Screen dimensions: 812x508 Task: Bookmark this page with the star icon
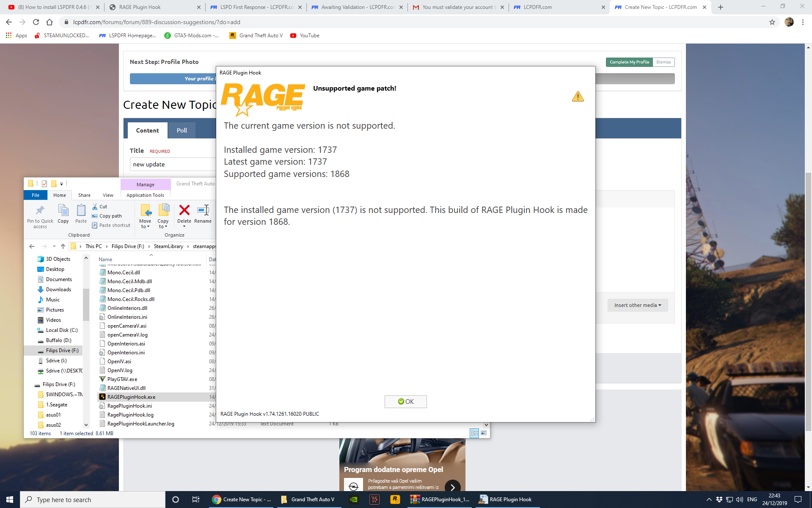(772, 22)
